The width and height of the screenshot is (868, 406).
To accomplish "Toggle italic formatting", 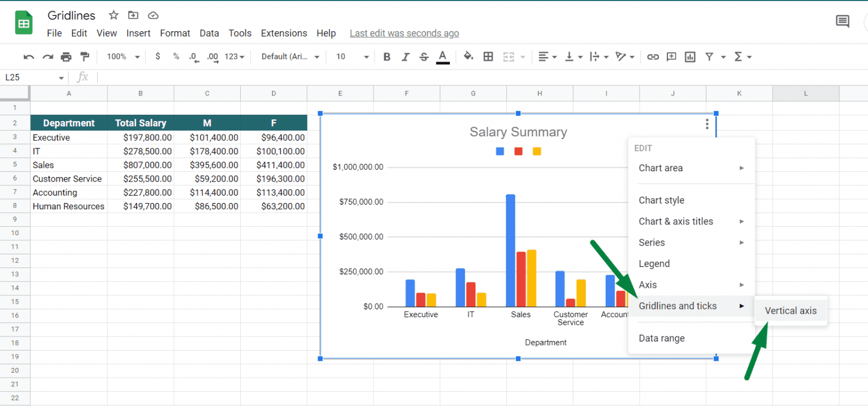I will pyautogui.click(x=405, y=57).
